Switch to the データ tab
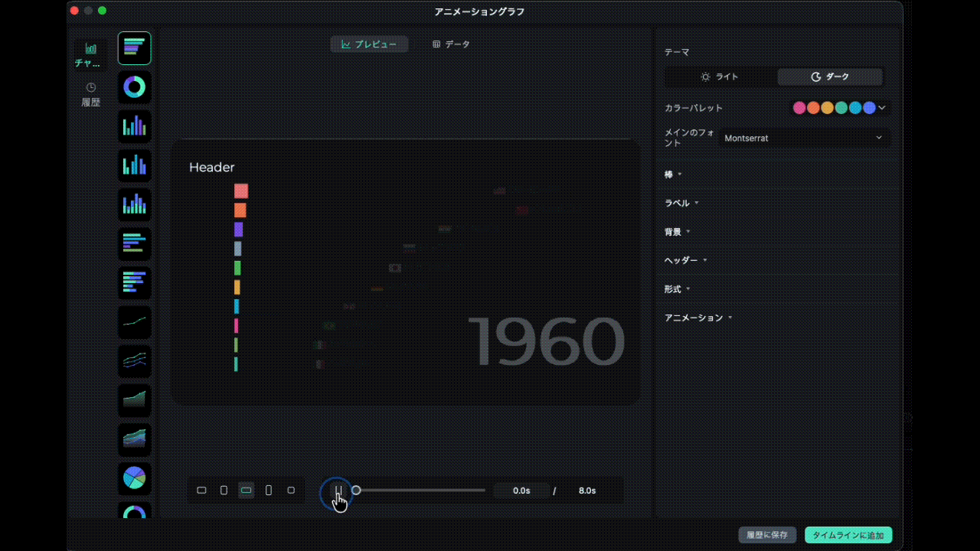Image resolution: width=980 pixels, height=551 pixels. point(451,44)
